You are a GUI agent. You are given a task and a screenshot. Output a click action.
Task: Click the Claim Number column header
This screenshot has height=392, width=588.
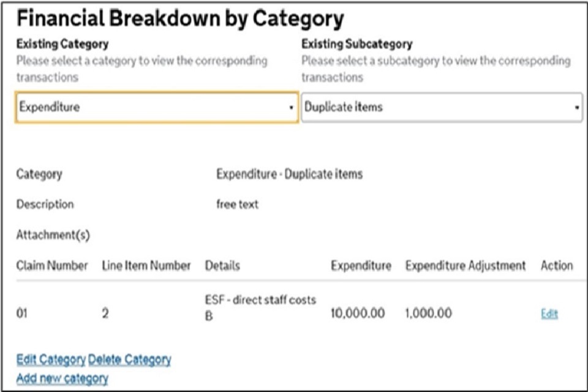52,266
